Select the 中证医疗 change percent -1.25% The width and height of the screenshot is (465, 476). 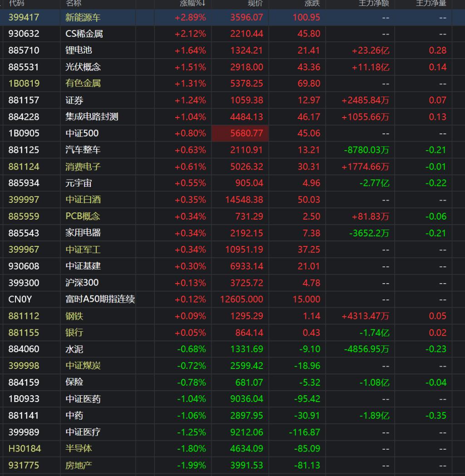click(191, 432)
